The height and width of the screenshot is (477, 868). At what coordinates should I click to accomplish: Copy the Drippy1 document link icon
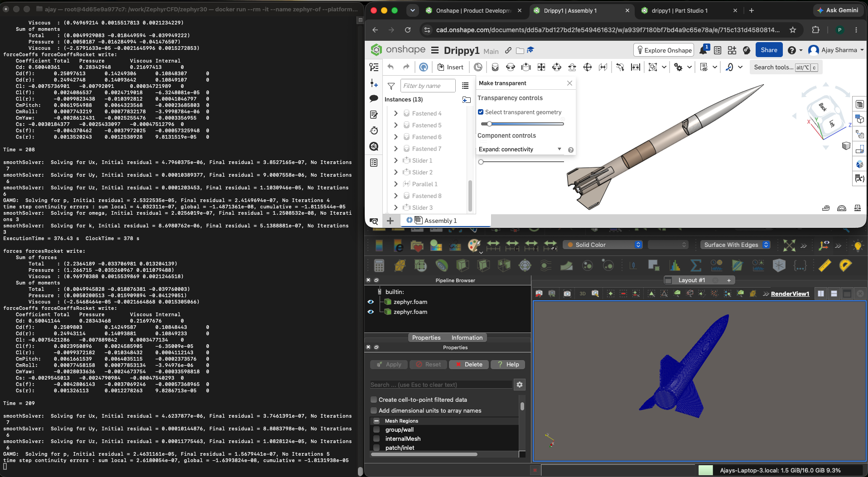click(x=508, y=50)
